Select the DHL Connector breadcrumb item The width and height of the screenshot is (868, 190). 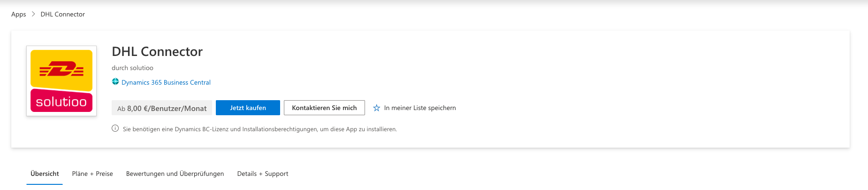pos(63,14)
